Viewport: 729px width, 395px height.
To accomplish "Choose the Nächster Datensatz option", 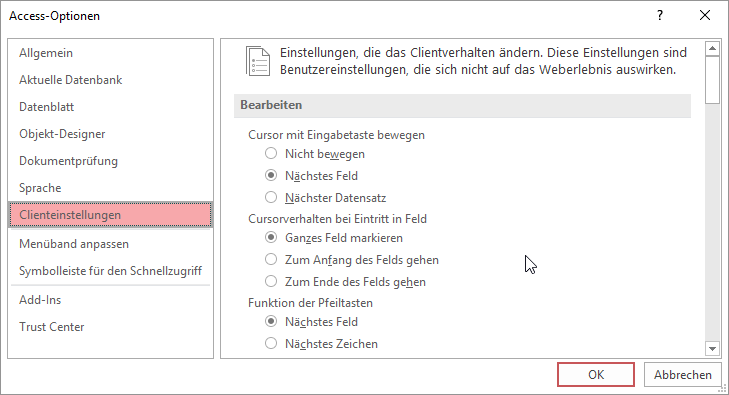I will pos(271,197).
